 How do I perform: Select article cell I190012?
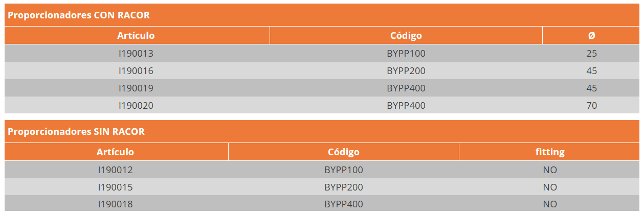(115, 170)
